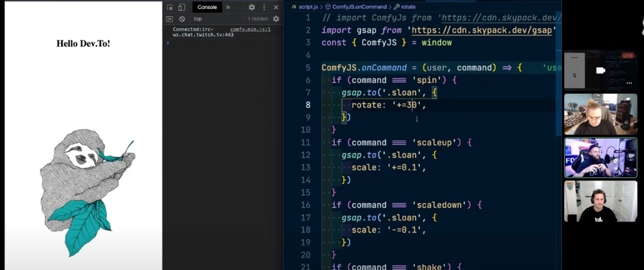The height and width of the screenshot is (270, 644).
Task: Click the '1 hidden' messages indicator
Action: coord(258,19)
